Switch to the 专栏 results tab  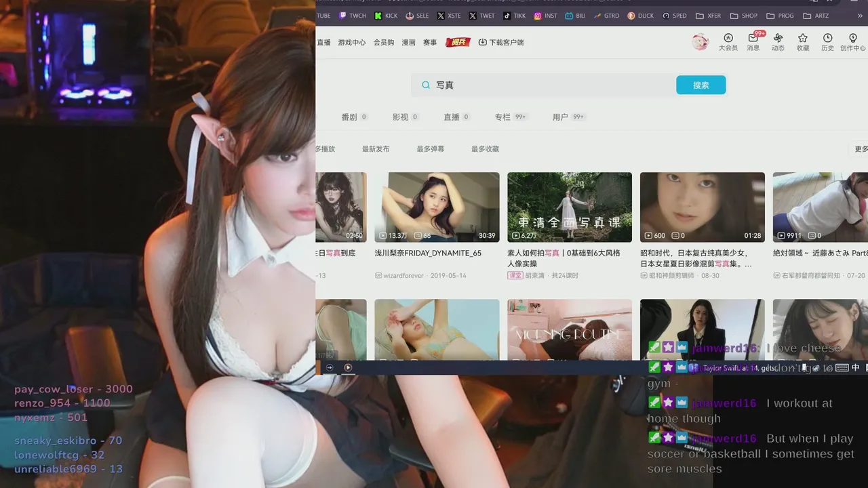point(511,117)
